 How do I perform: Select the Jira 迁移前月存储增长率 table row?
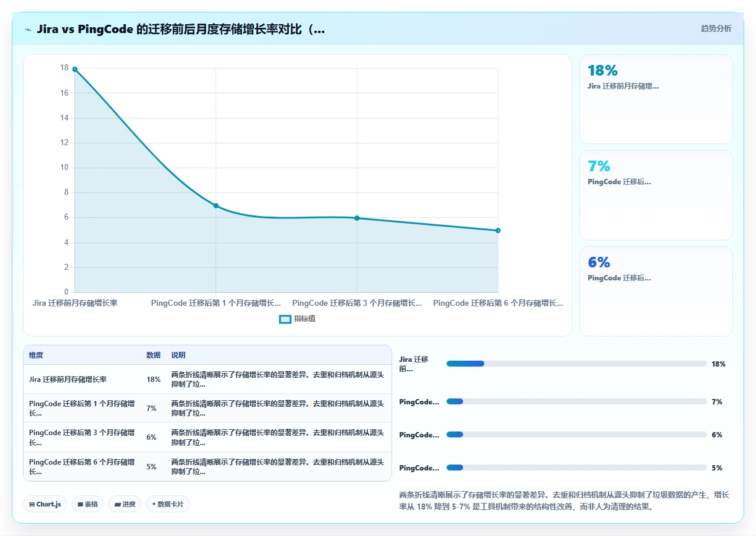coord(207,379)
